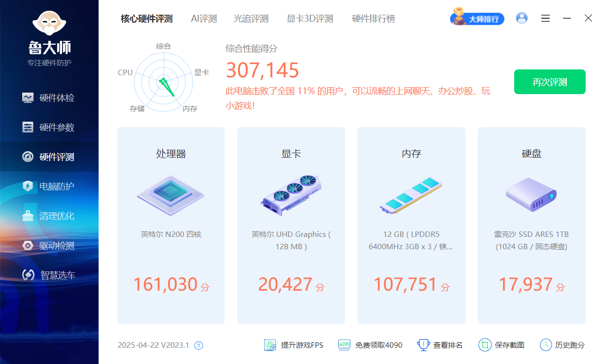Viewport: 597px width, 364px height.
Task: Click the help question mark icon
Action: 199,345
